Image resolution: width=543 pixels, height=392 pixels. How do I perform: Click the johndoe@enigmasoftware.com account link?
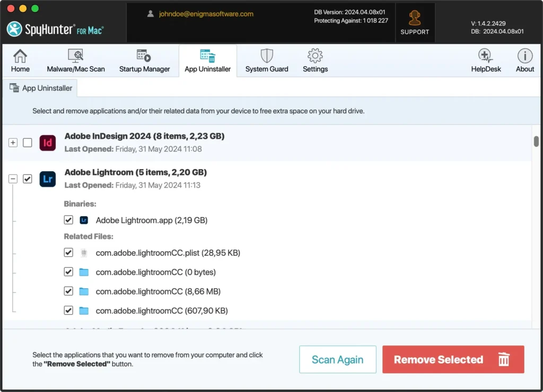206,14
